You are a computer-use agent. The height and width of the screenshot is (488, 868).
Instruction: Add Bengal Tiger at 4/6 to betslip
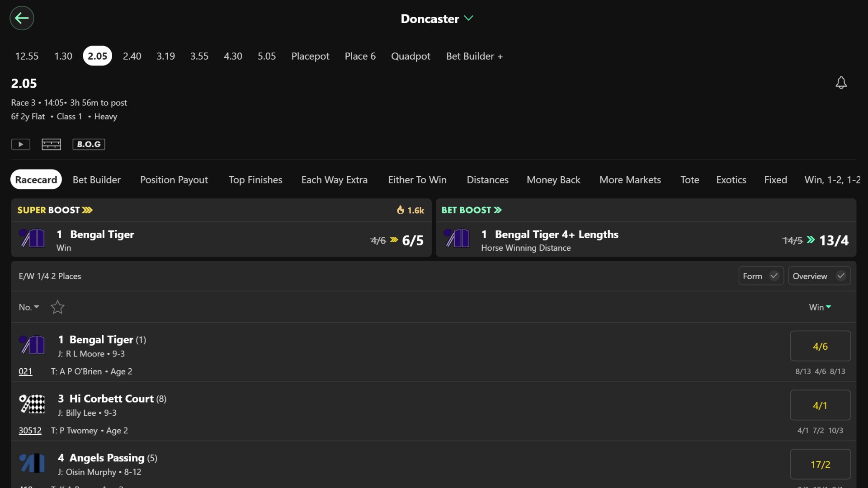pos(820,346)
